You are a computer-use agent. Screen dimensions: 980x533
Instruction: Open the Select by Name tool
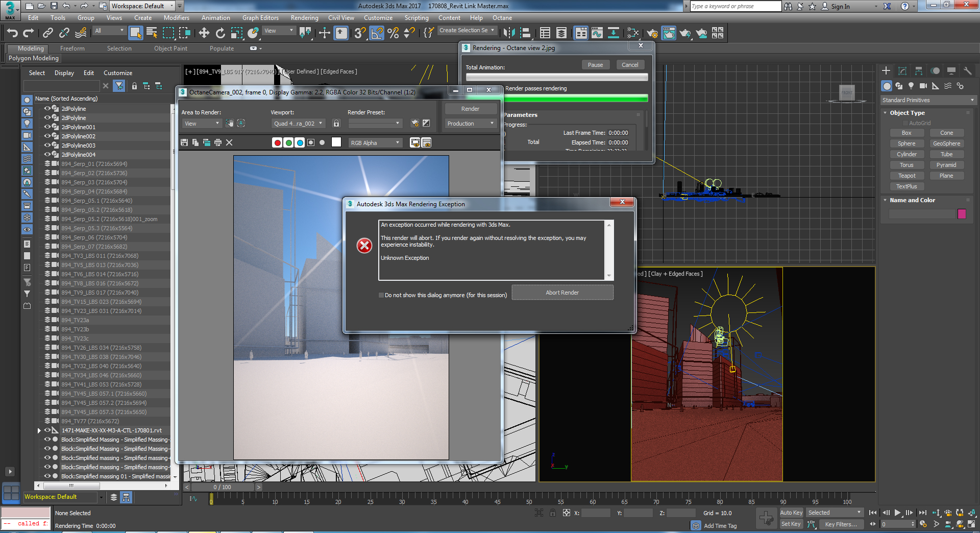coord(152,33)
